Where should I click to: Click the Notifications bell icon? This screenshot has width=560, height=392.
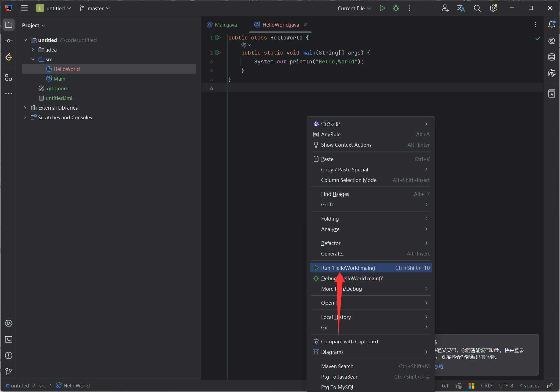tap(551, 25)
